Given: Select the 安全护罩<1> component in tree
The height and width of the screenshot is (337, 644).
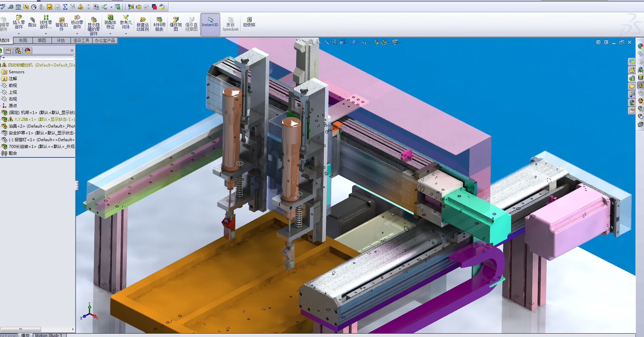Looking at the screenshot, I should point(38,133).
